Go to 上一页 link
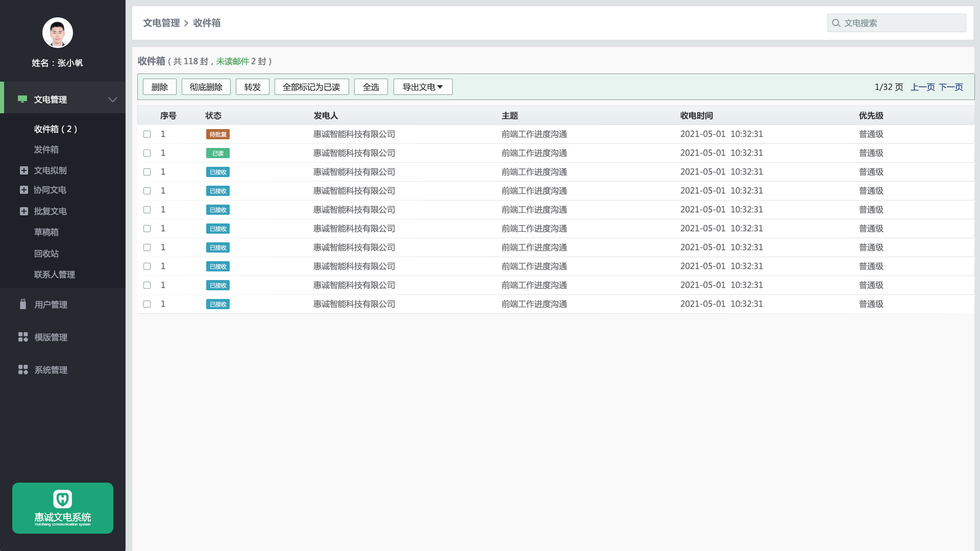This screenshot has height=551, width=980. [x=923, y=87]
